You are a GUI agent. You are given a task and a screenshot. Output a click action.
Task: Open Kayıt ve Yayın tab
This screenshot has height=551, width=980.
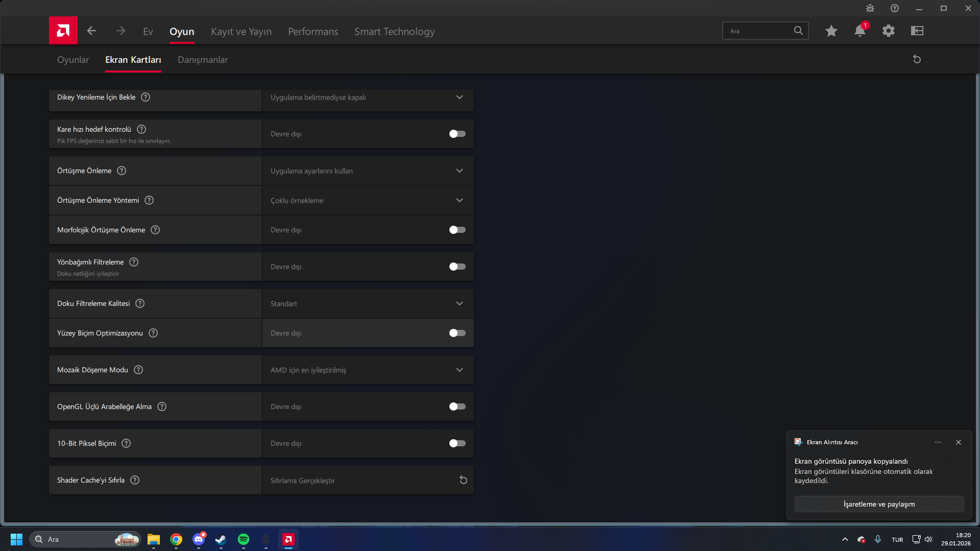[241, 32]
